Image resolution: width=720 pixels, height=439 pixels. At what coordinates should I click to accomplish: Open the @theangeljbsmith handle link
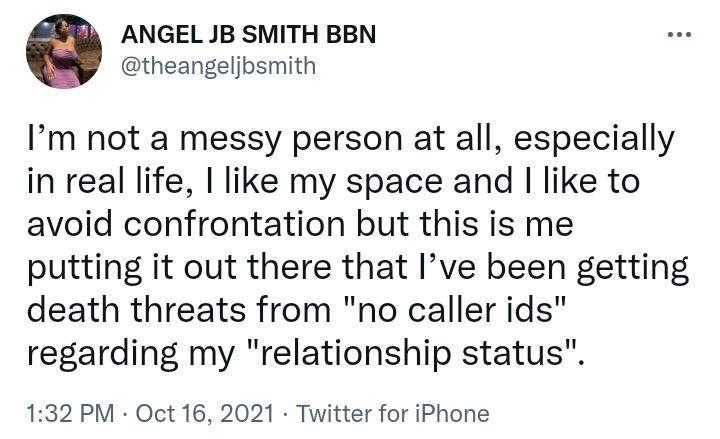[219, 66]
